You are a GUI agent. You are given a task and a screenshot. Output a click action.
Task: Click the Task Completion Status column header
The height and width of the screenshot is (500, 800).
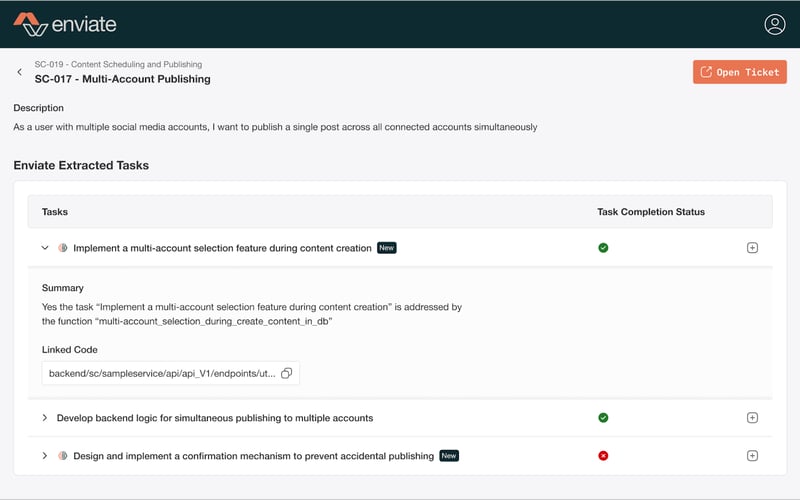click(651, 212)
